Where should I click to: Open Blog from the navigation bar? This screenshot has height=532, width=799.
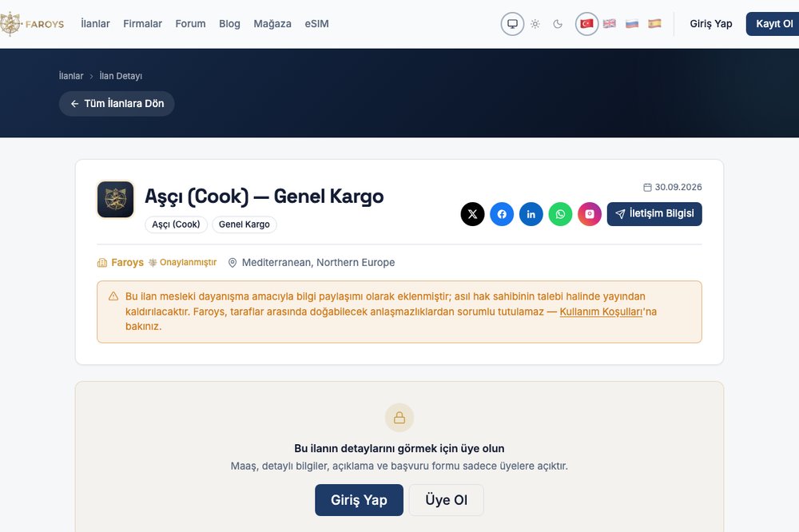pyautogui.click(x=229, y=24)
